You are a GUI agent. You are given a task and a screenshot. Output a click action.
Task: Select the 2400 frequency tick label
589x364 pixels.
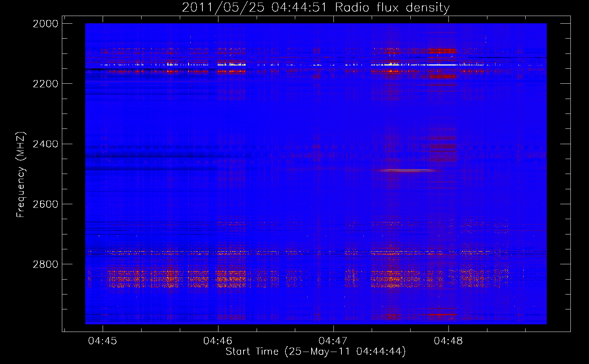(x=46, y=144)
